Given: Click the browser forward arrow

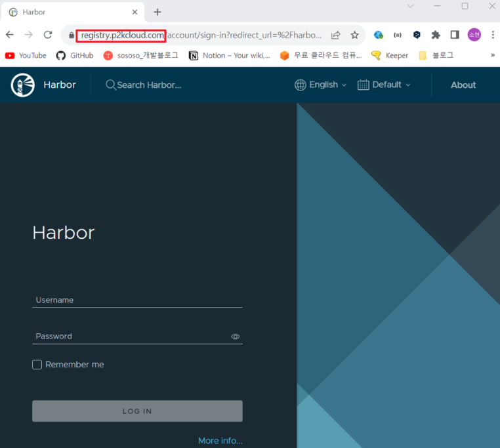Looking at the screenshot, I should [x=29, y=35].
